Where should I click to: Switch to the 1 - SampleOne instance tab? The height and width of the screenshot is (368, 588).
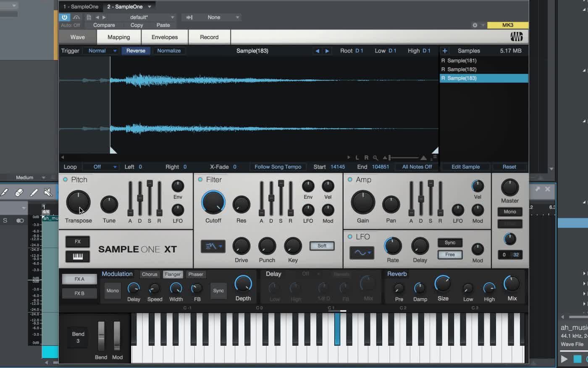pyautogui.click(x=81, y=7)
